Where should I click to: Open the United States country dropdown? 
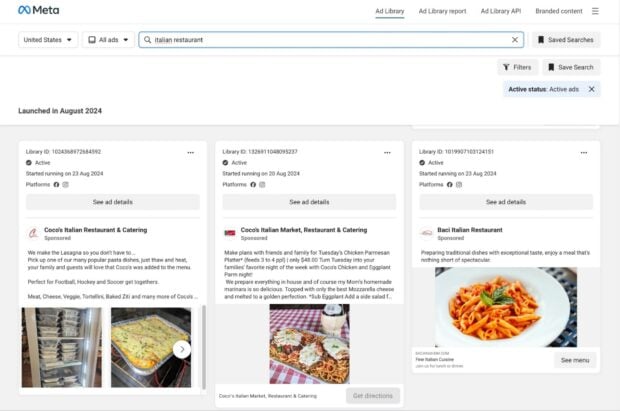(x=48, y=40)
